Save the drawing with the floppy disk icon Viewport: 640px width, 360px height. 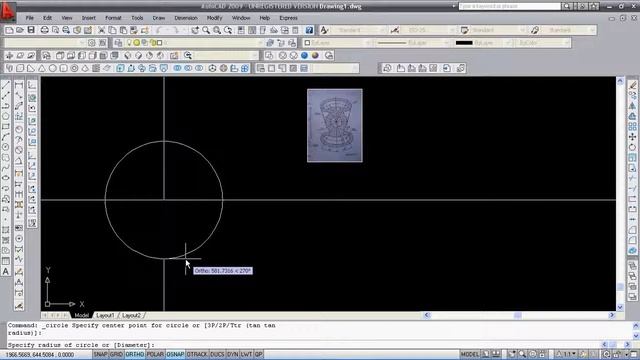(x=31, y=30)
